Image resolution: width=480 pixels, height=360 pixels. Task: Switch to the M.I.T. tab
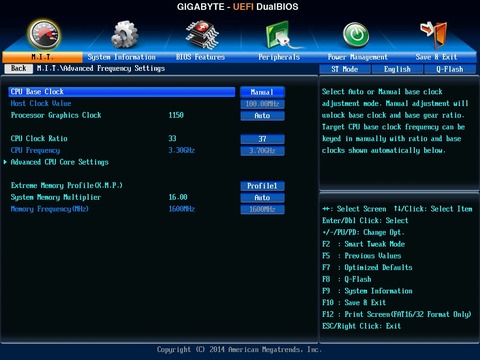42,57
